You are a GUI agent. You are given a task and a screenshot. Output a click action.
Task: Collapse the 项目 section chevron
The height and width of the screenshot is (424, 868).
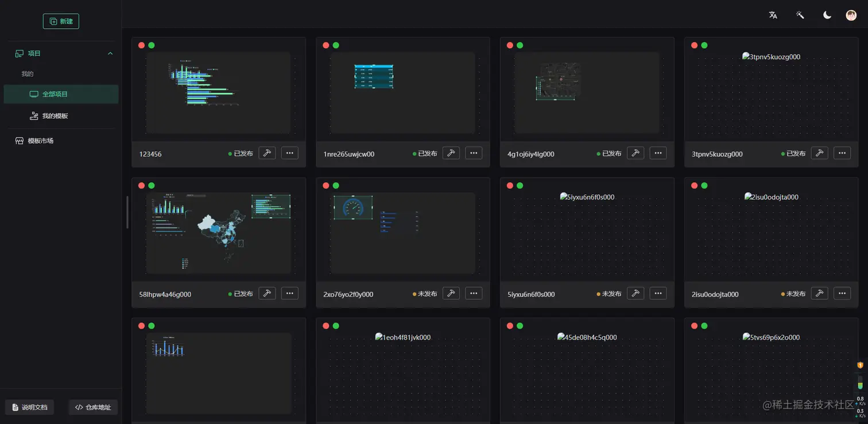110,53
